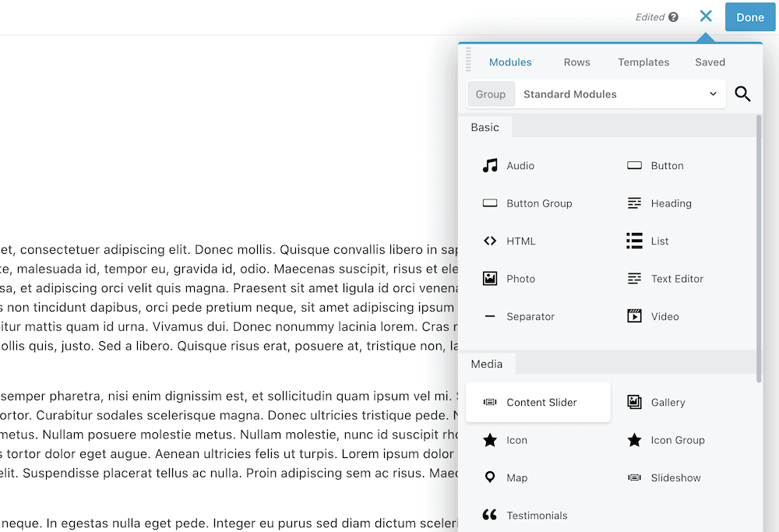Click the Basic section header

coord(485,127)
